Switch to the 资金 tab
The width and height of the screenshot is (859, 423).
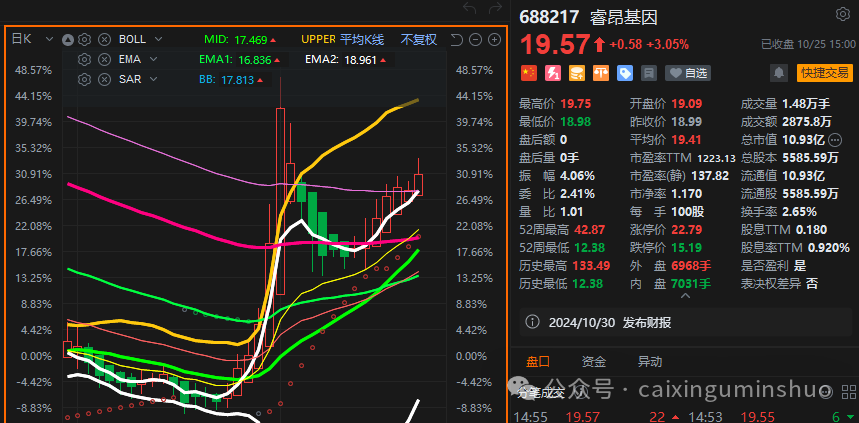[594, 362]
